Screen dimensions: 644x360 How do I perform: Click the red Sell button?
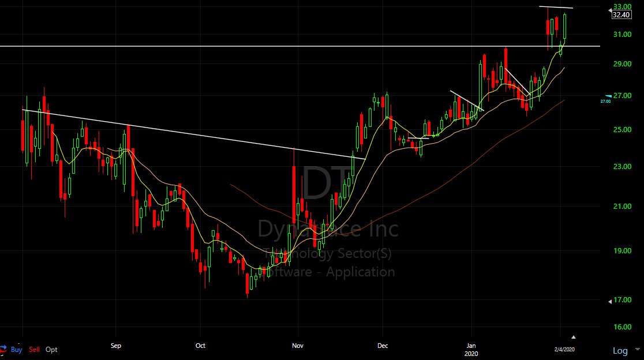click(x=34, y=350)
